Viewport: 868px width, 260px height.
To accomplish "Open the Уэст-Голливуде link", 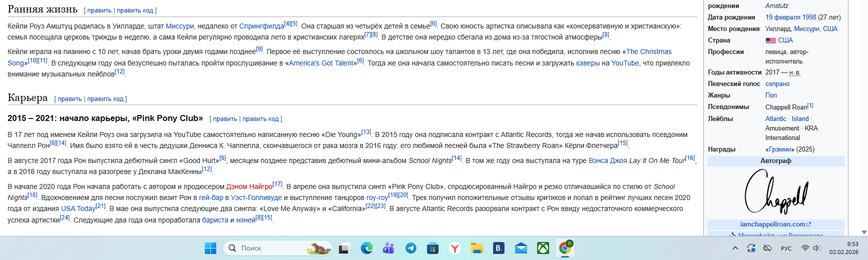I will click(x=256, y=197).
